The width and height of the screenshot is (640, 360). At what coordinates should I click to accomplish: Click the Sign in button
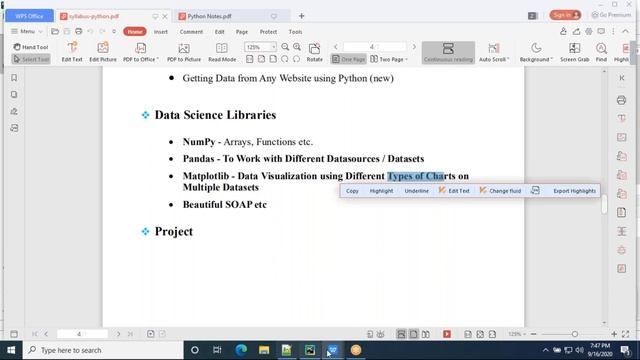565,15
